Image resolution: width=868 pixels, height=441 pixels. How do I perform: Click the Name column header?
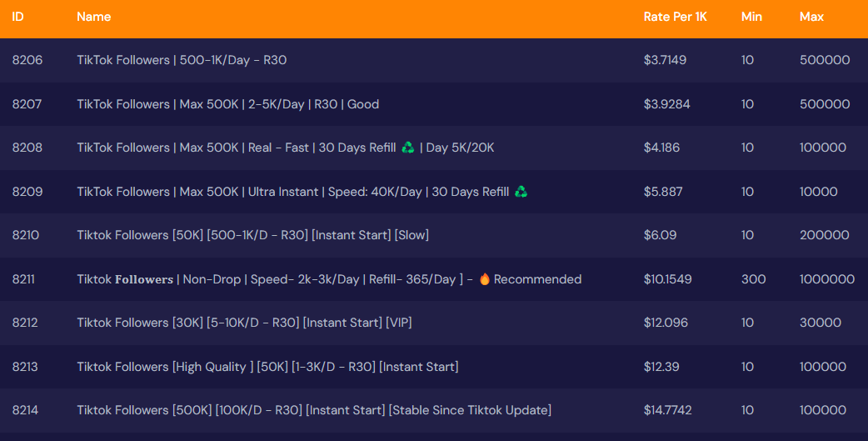click(93, 17)
